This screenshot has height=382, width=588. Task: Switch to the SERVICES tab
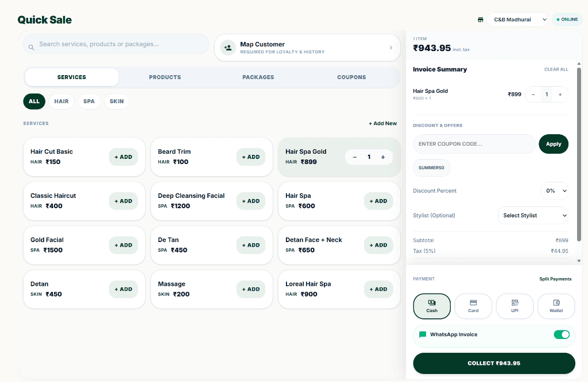pyautogui.click(x=72, y=77)
